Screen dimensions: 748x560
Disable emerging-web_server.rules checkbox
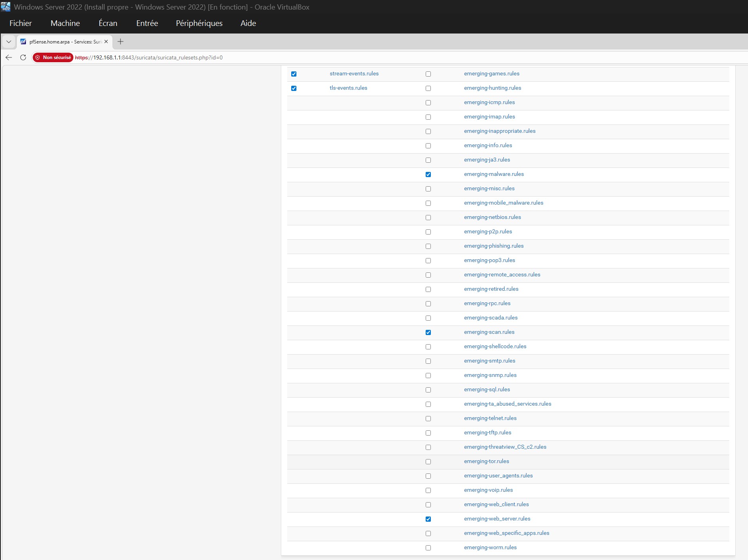pyautogui.click(x=428, y=519)
